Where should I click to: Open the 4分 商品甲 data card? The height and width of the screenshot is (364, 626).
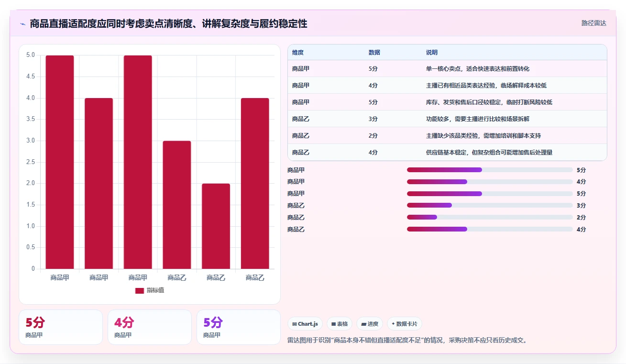149,327
